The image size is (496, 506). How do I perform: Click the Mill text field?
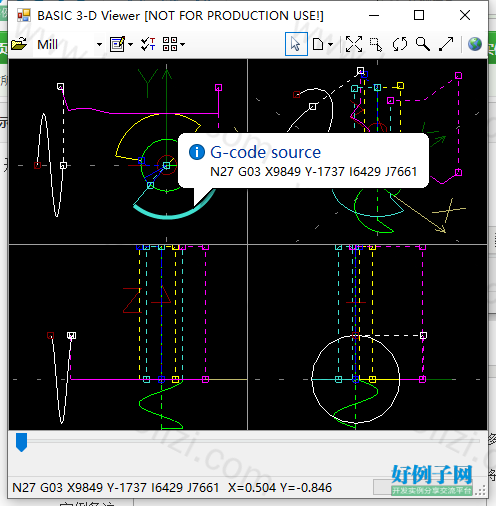pos(64,44)
